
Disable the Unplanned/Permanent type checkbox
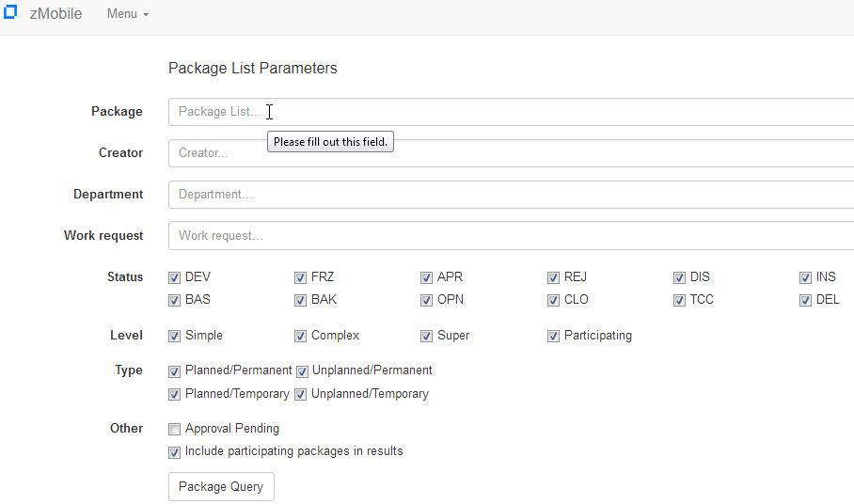point(302,371)
